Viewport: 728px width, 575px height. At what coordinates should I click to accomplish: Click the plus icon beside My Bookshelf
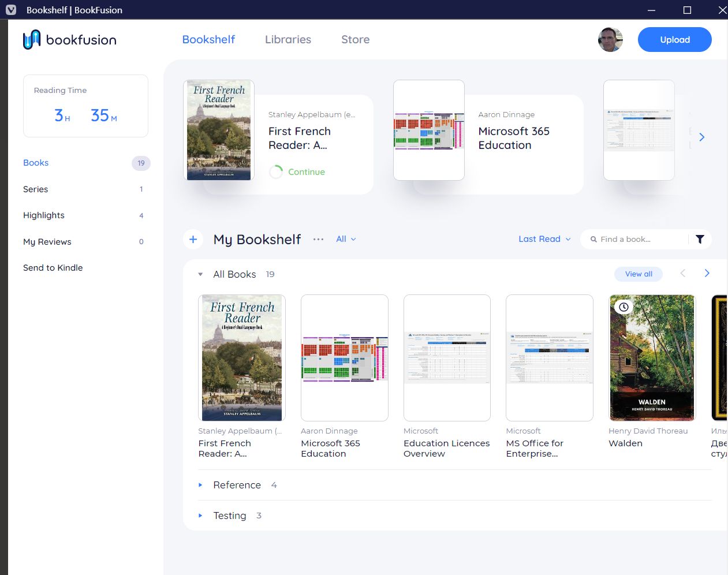point(193,239)
